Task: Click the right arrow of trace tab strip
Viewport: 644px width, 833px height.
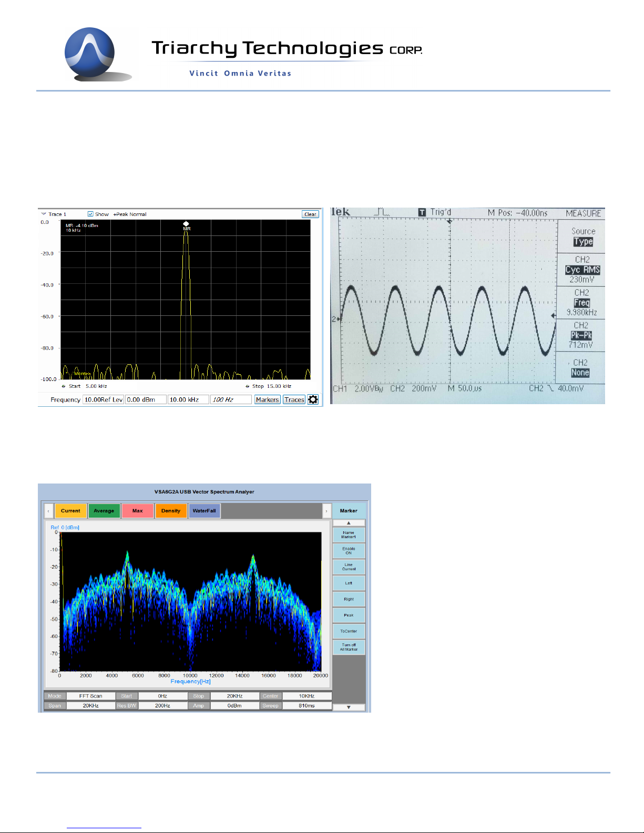Action: (326, 511)
